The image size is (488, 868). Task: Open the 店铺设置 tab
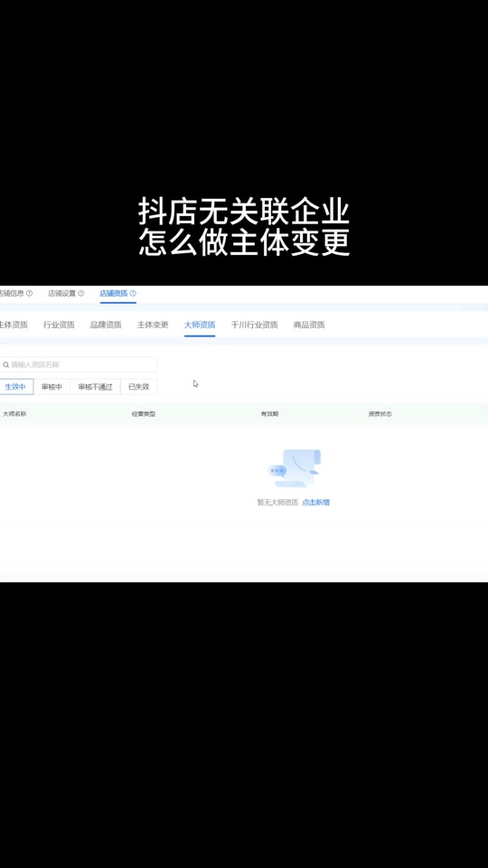click(x=61, y=293)
